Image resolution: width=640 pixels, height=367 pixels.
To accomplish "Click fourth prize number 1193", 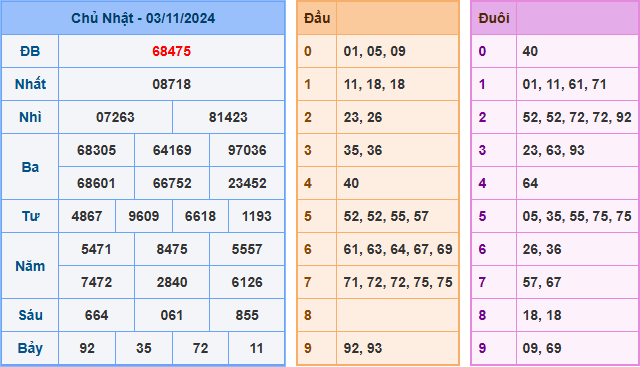I will click(x=256, y=216).
